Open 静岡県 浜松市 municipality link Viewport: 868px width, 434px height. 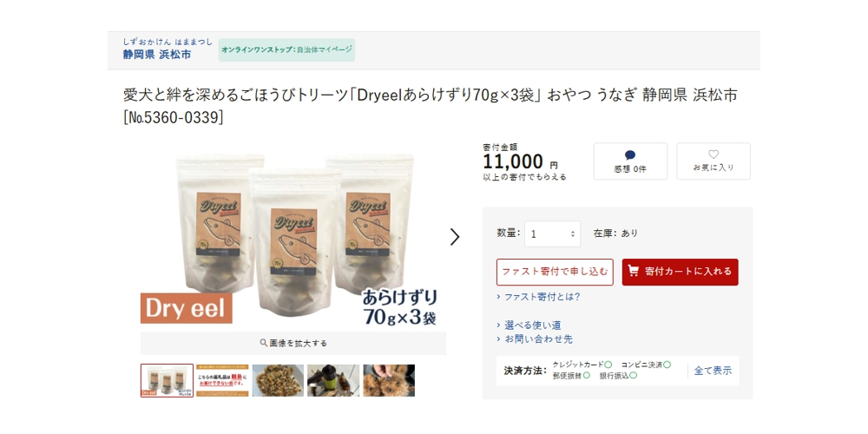pos(157,55)
